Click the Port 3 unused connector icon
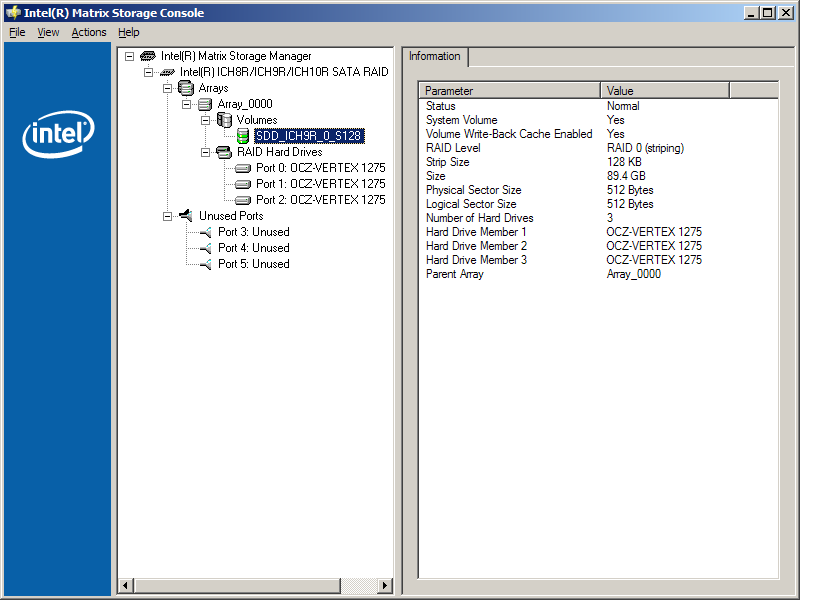The image size is (840, 600). pos(205,232)
